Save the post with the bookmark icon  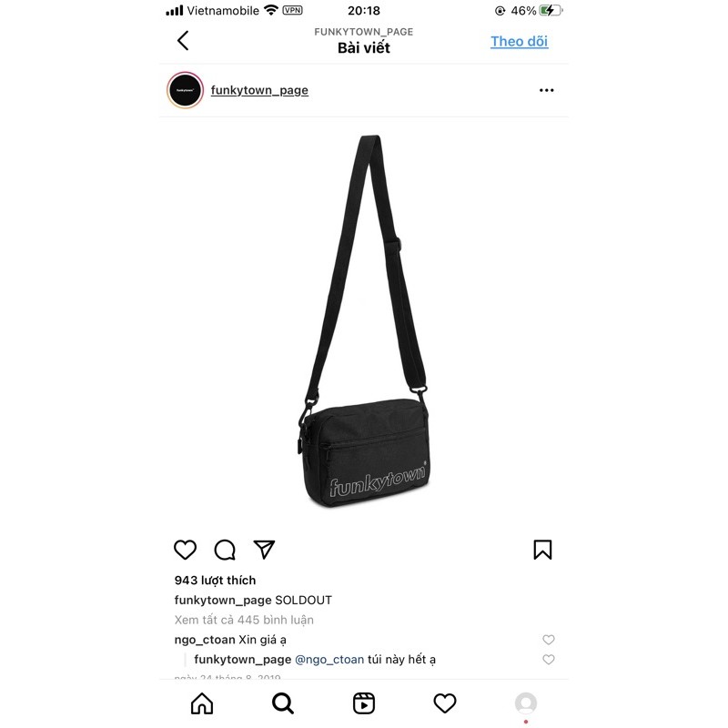tap(542, 550)
